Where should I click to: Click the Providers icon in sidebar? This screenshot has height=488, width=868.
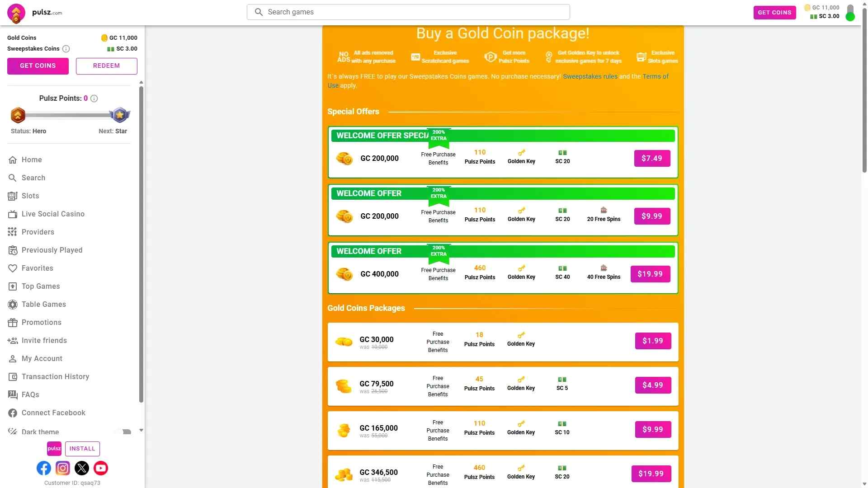click(x=13, y=232)
